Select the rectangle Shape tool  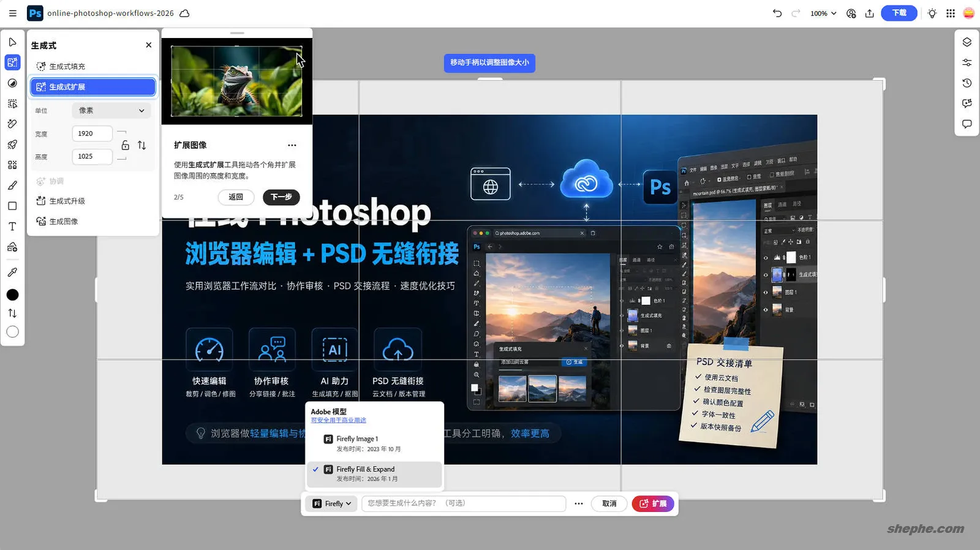12,206
